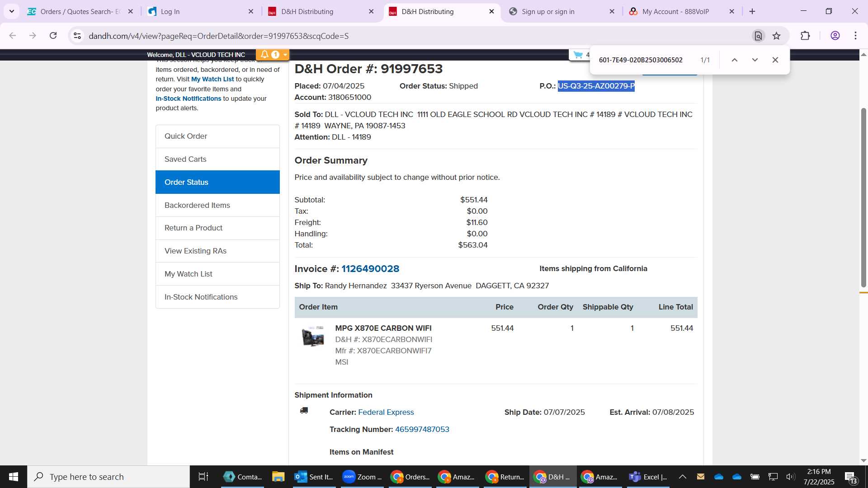Image resolution: width=868 pixels, height=488 pixels.
Task: View site information icon in address bar
Action: [77, 36]
